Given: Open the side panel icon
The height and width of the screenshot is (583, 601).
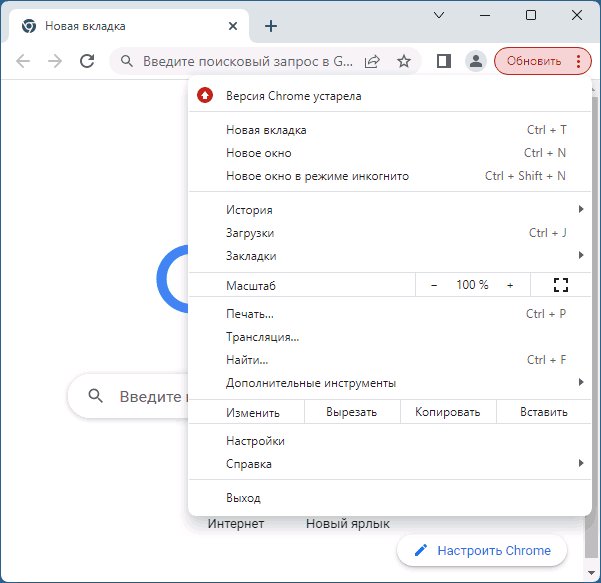Looking at the screenshot, I should point(443,61).
